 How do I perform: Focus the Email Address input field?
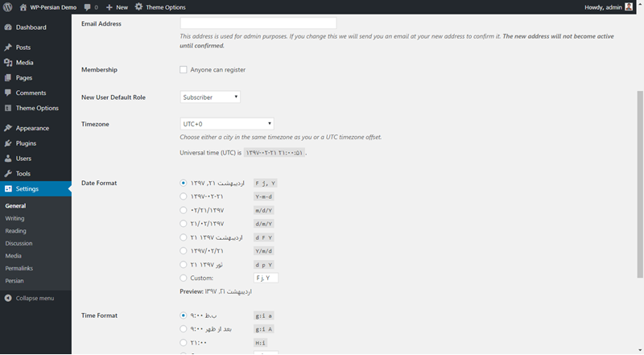258,23
